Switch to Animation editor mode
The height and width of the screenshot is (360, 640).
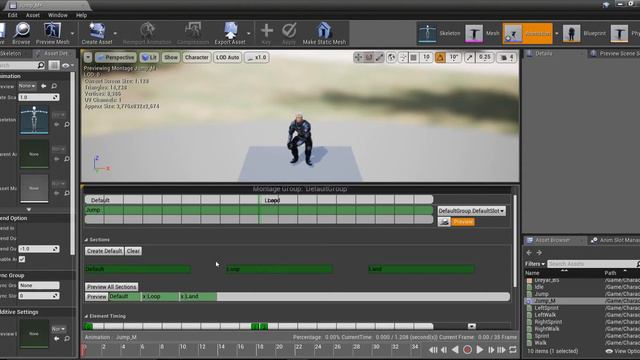click(x=527, y=33)
